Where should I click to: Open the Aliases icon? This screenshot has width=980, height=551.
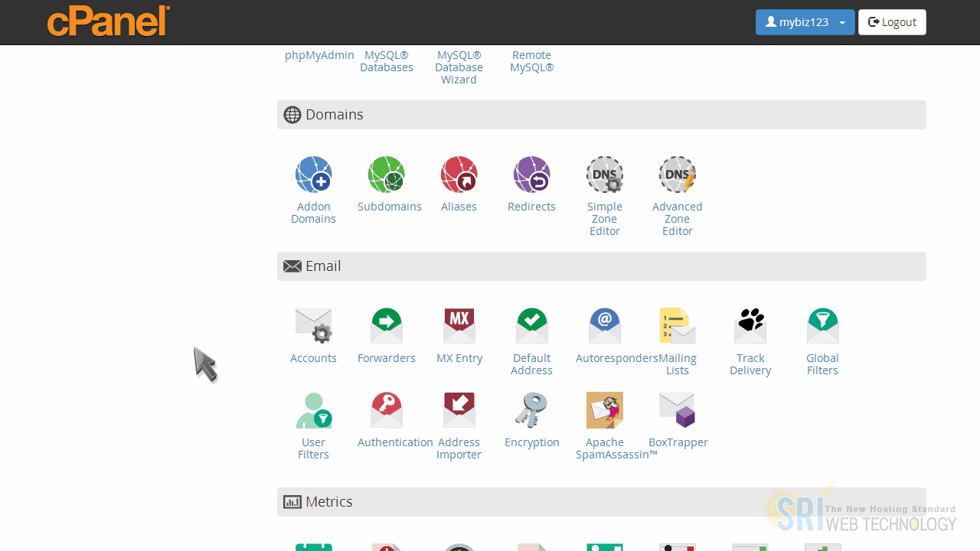coord(459,175)
